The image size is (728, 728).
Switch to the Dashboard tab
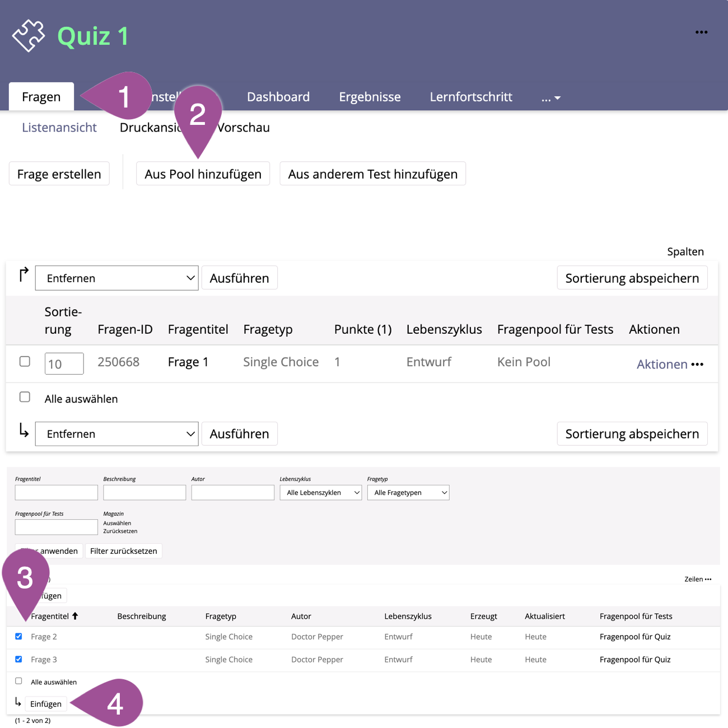(x=278, y=97)
